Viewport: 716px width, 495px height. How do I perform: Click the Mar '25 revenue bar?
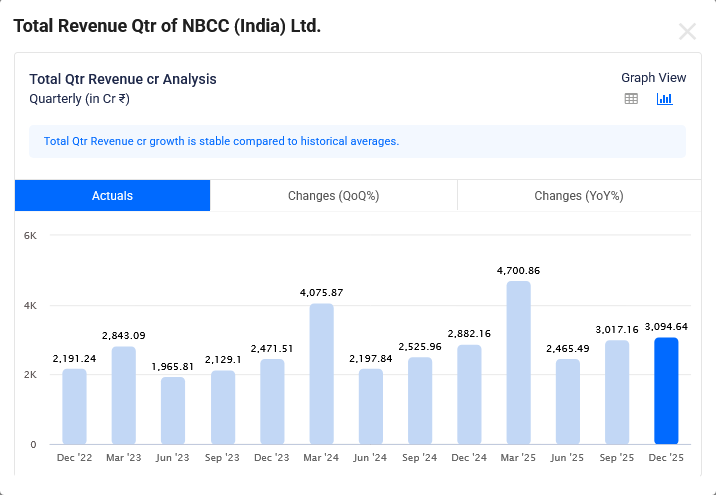click(x=518, y=363)
